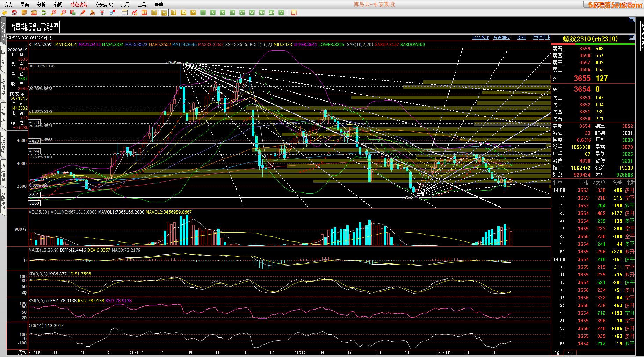Screen dimensions: 644x357
Task: Open the 分析 menu
Action: [x=42, y=5]
